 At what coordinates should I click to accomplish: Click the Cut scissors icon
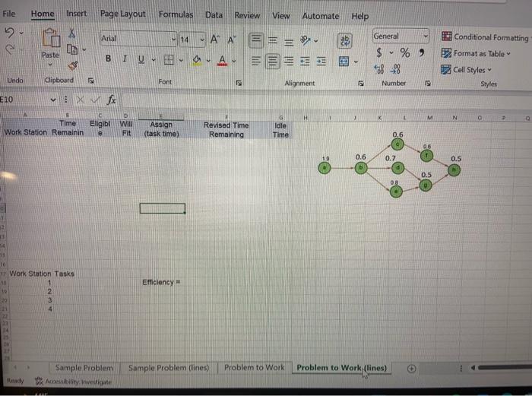pos(72,33)
